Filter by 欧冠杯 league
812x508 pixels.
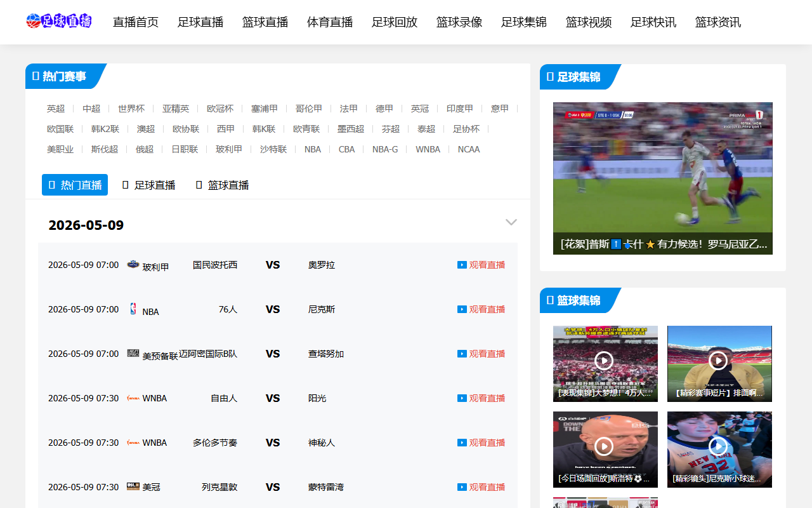point(220,109)
